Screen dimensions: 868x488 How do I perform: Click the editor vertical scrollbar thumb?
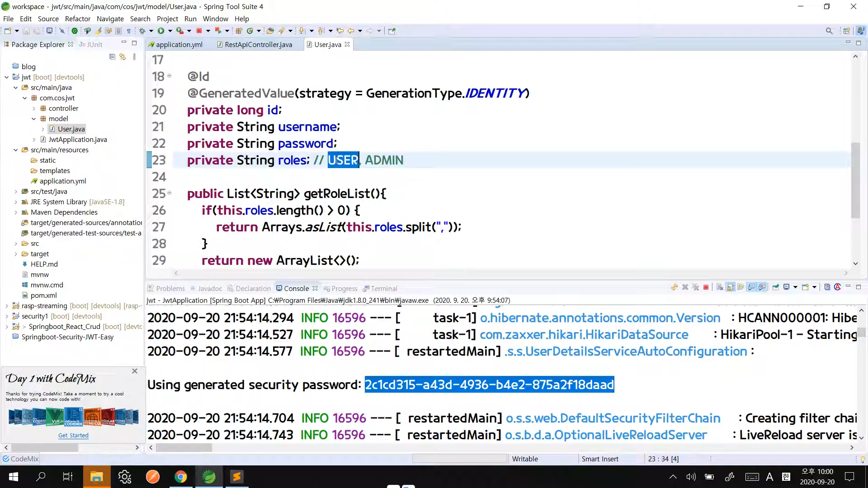coord(855,180)
